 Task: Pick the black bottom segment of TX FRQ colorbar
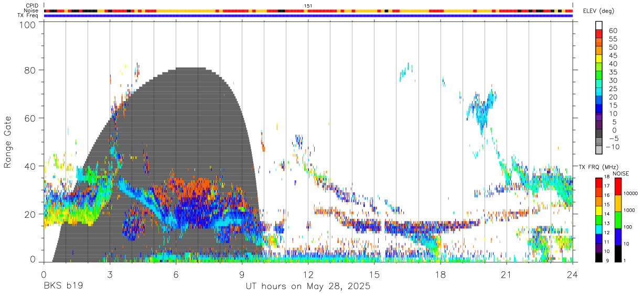[x=599, y=257]
